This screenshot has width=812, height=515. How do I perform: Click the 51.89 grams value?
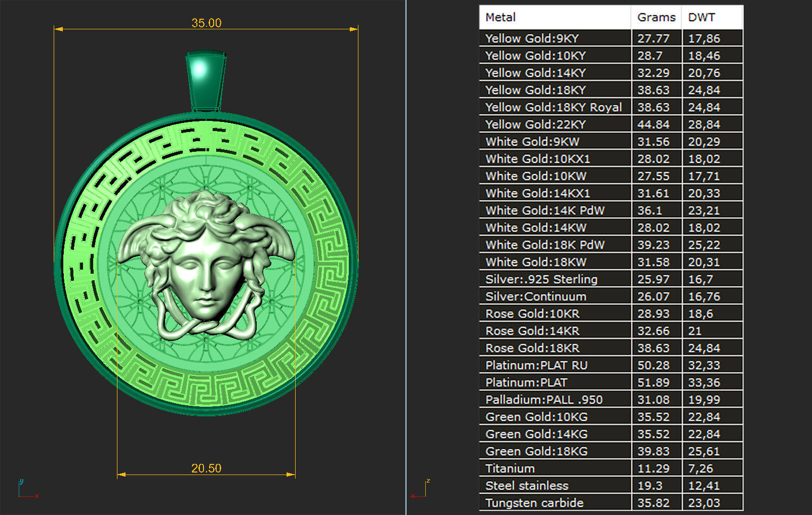pos(654,382)
